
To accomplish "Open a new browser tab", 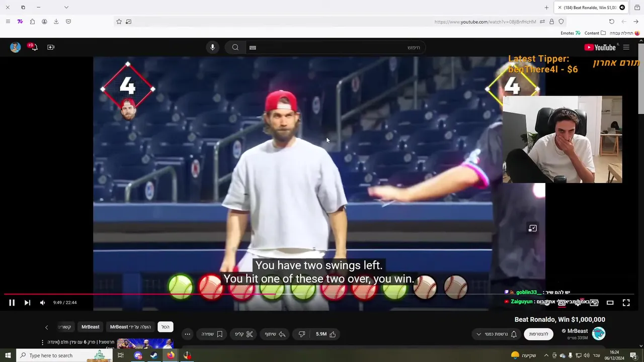I will pyautogui.click(x=546, y=8).
